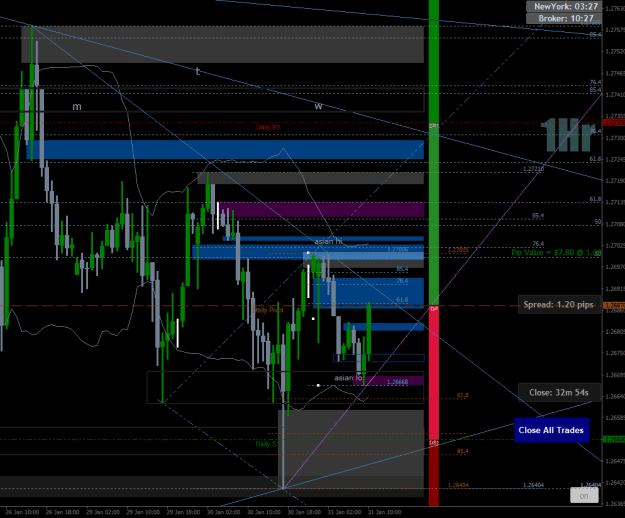Select the 'asian hi' chart label

pyautogui.click(x=328, y=241)
